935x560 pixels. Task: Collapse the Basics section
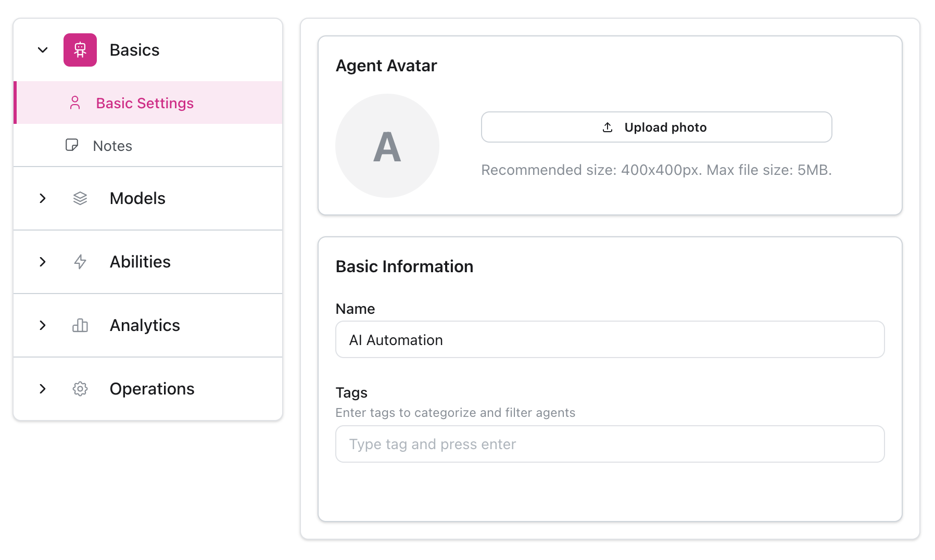(x=42, y=50)
